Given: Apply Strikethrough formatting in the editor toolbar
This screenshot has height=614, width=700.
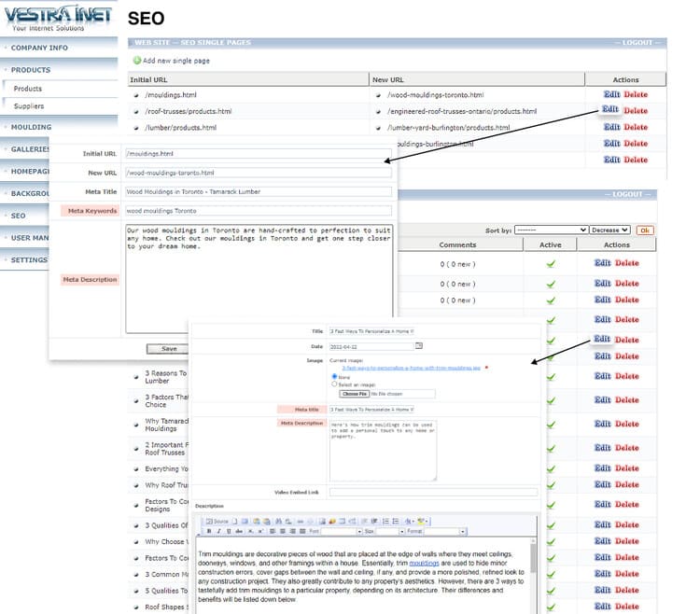Looking at the screenshot, I should (x=239, y=531).
